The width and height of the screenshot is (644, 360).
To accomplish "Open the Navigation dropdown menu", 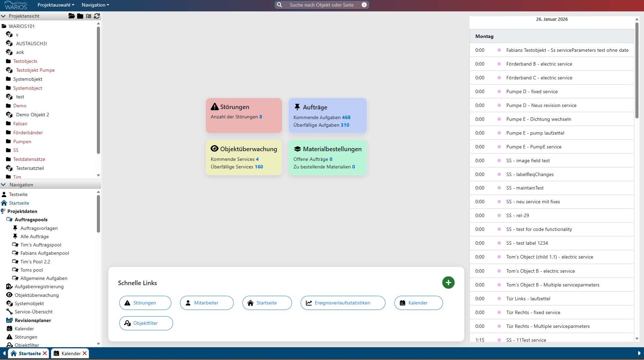I will click(x=95, y=5).
